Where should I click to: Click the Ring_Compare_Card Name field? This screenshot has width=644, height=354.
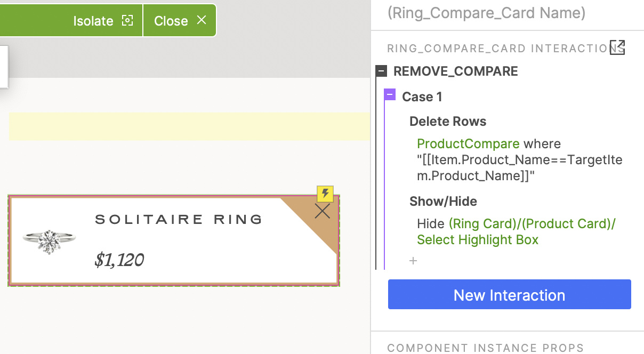pyautogui.click(x=486, y=13)
